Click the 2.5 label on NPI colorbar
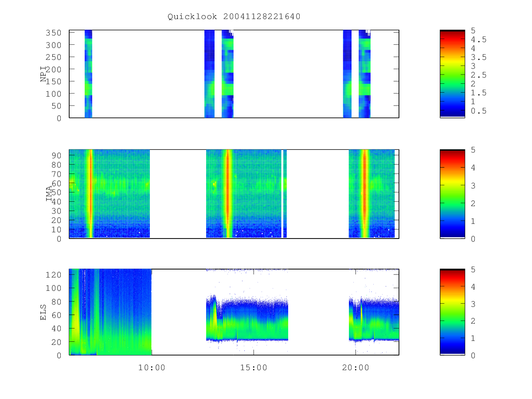 click(x=479, y=75)
